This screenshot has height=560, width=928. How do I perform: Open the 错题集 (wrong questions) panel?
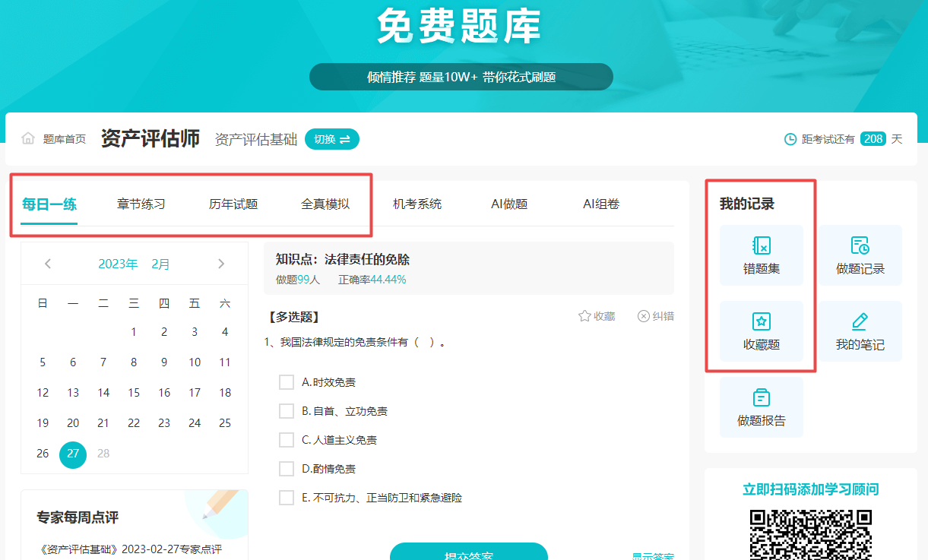(761, 255)
